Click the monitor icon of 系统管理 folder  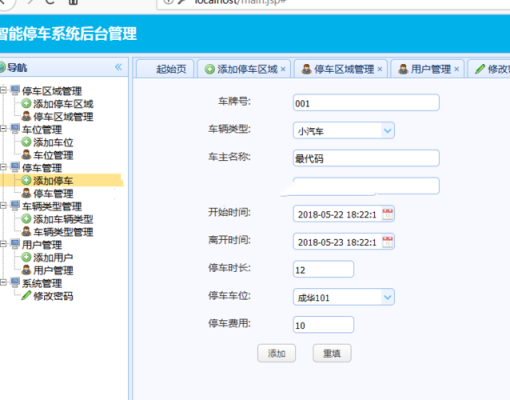(x=15, y=283)
